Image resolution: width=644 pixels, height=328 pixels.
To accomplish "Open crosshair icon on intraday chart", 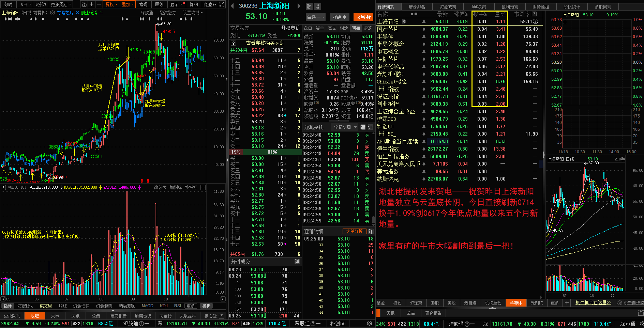I will 565,22.
